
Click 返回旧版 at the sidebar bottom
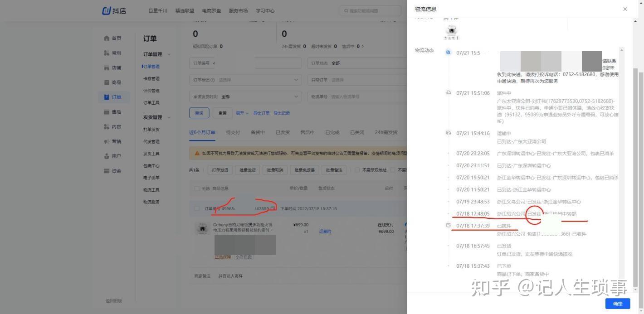(x=114, y=301)
